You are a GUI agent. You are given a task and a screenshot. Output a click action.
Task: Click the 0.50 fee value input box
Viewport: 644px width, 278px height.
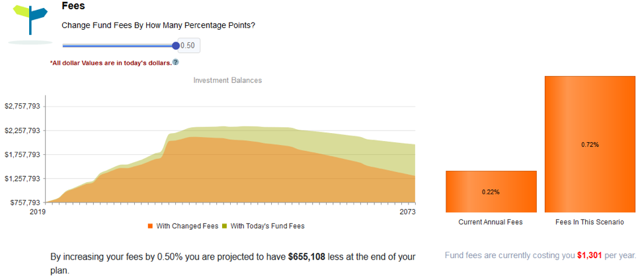pyautogui.click(x=189, y=46)
